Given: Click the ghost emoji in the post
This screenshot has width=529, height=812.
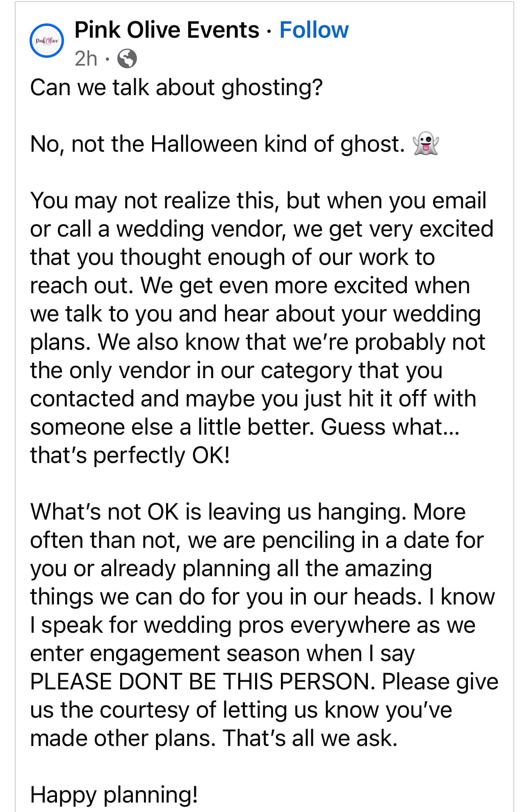Looking at the screenshot, I should click(x=426, y=144).
